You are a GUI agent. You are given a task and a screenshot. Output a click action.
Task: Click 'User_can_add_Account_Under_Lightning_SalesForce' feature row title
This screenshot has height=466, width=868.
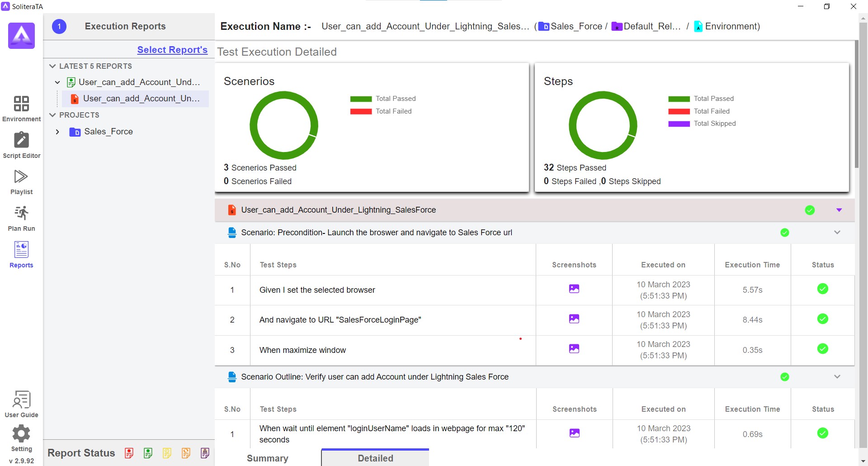339,210
